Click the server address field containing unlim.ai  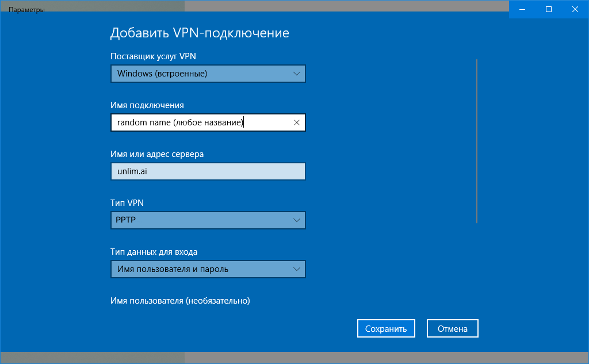coord(207,171)
